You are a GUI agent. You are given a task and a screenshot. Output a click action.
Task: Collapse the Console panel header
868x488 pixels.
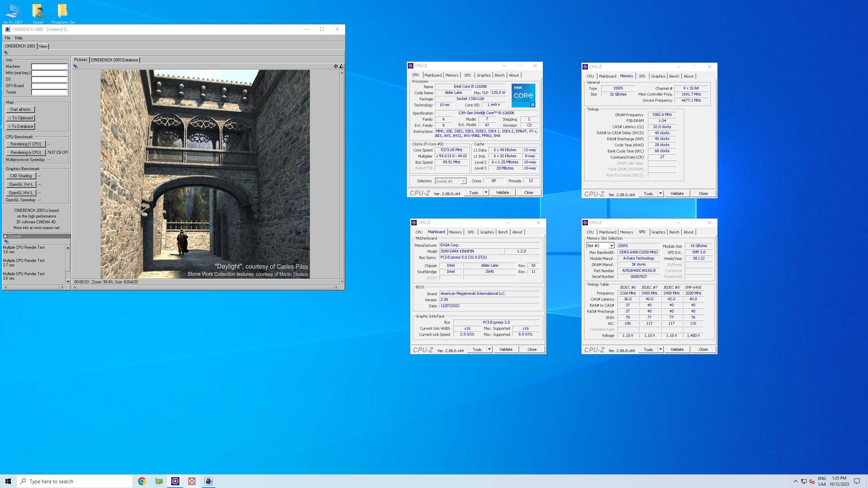click(5, 236)
